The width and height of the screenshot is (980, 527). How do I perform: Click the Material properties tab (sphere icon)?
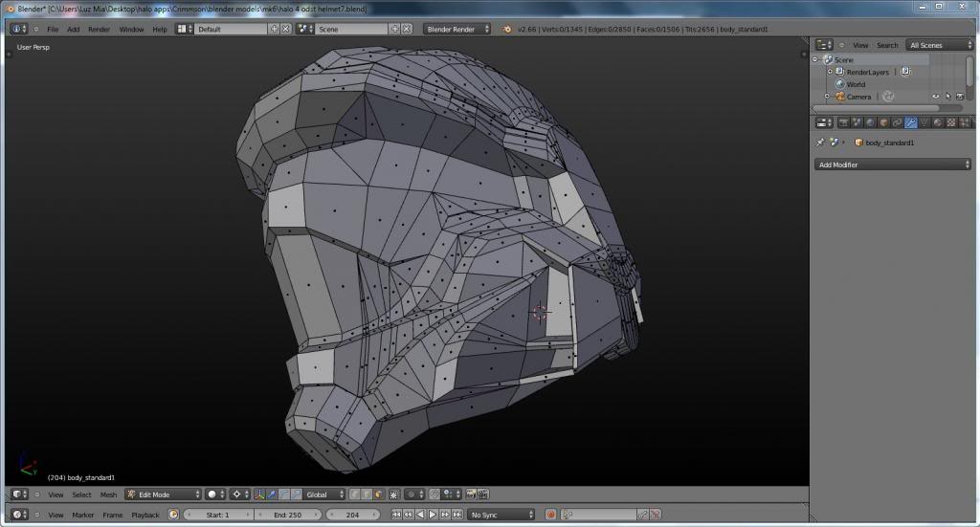(937, 122)
